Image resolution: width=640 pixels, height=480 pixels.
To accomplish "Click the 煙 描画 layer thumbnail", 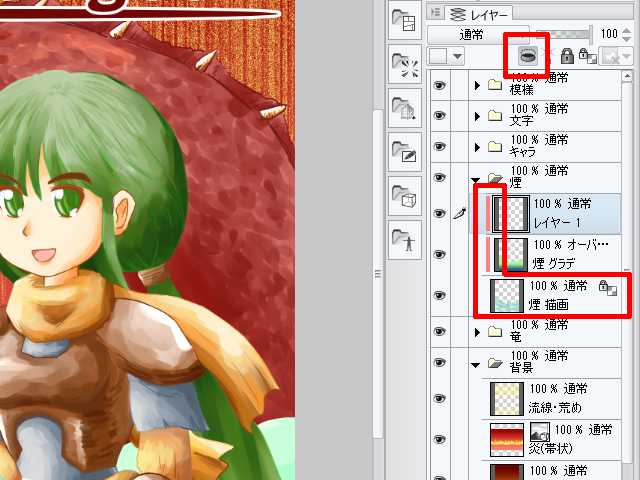I will click(507, 296).
